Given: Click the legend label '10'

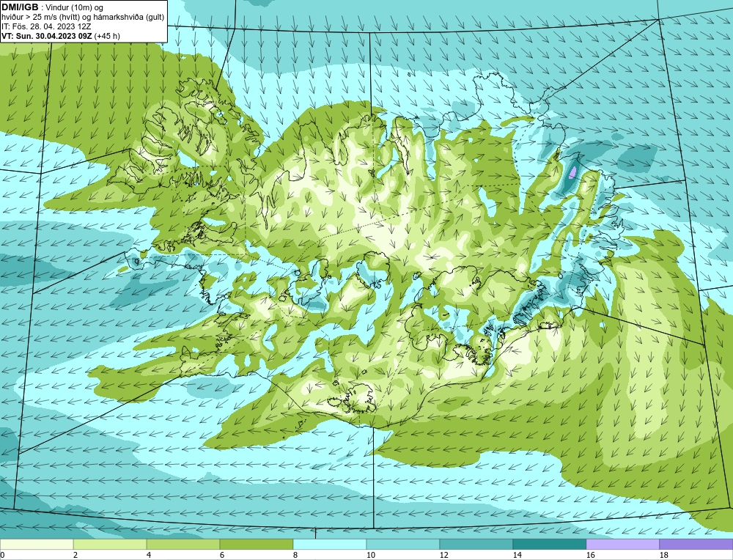Looking at the screenshot, I should click(371, 555).
